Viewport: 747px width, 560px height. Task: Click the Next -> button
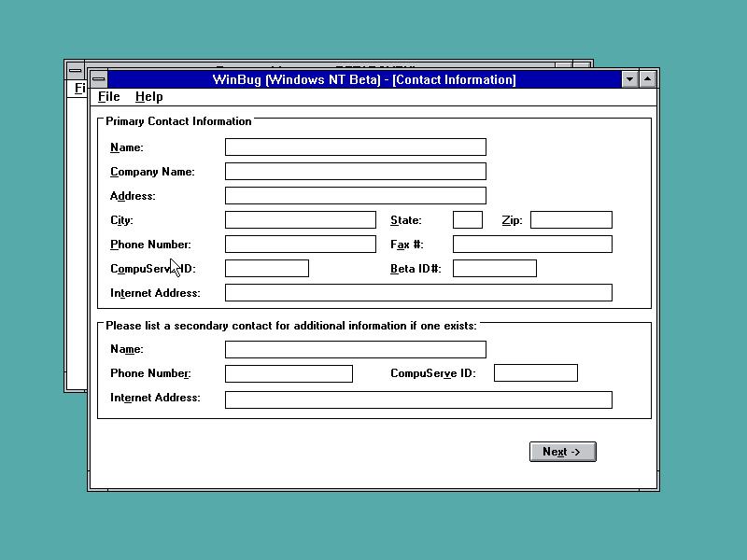[x=563, y=452]
